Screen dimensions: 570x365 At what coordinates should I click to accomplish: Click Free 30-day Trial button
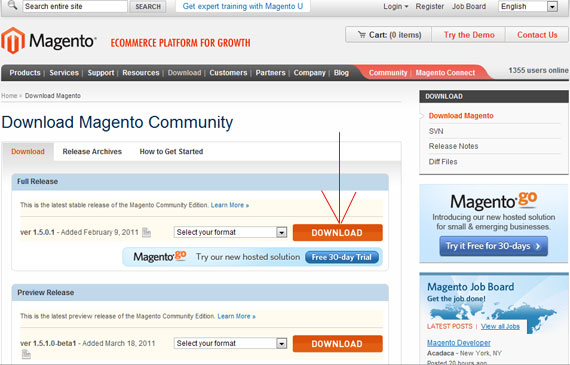[x=342, y=257]
